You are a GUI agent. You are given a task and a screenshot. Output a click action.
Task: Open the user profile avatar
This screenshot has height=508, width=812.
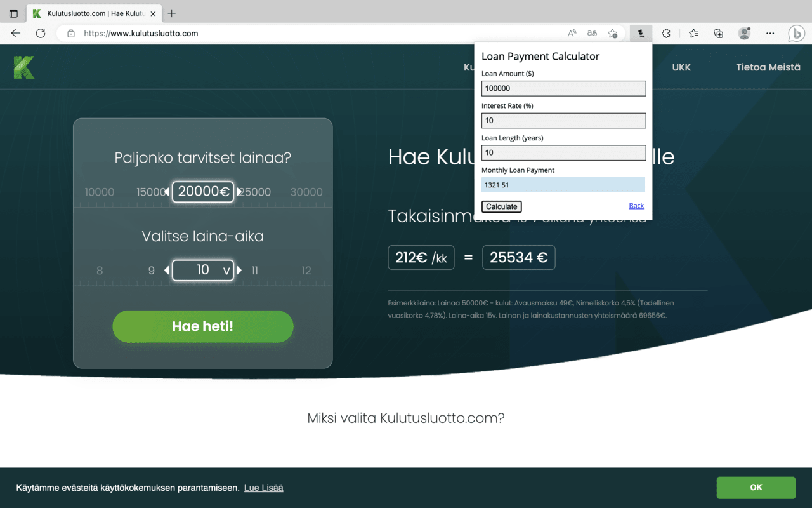click(x=745, y=33)
